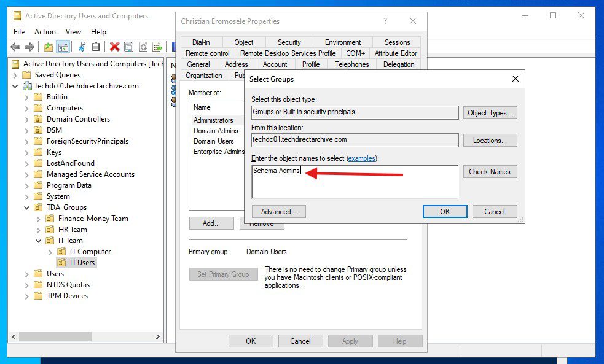604x364 pixels.
Task: Open Properties via the toolbar icon
Action: [130, 46]
